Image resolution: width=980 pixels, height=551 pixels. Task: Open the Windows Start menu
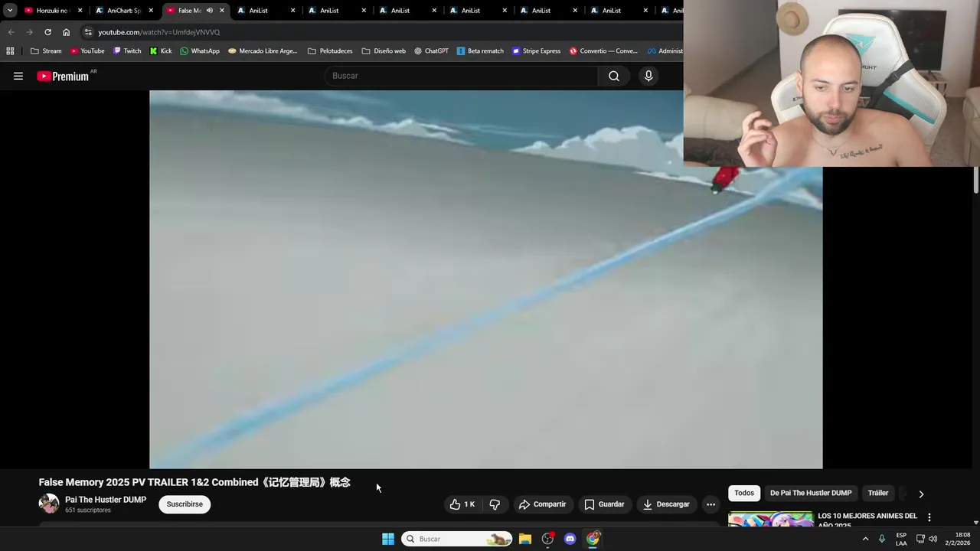(388, 539)
